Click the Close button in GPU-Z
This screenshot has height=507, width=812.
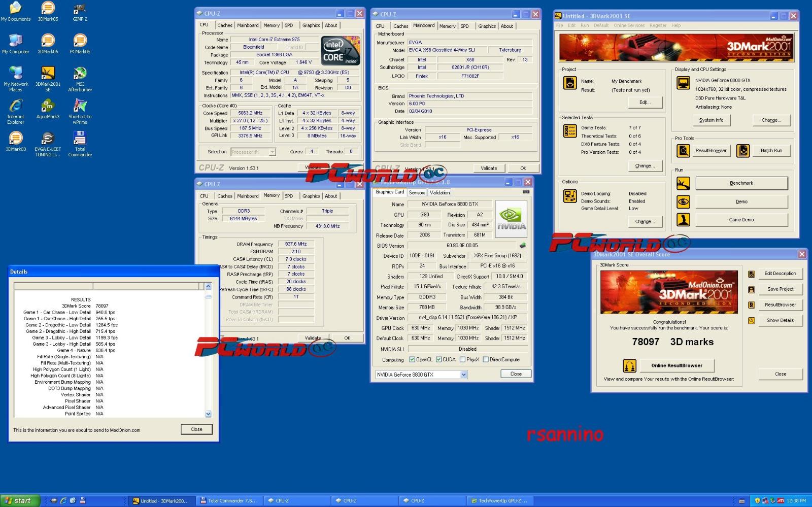pyautogui.click(x=516, y=374)
